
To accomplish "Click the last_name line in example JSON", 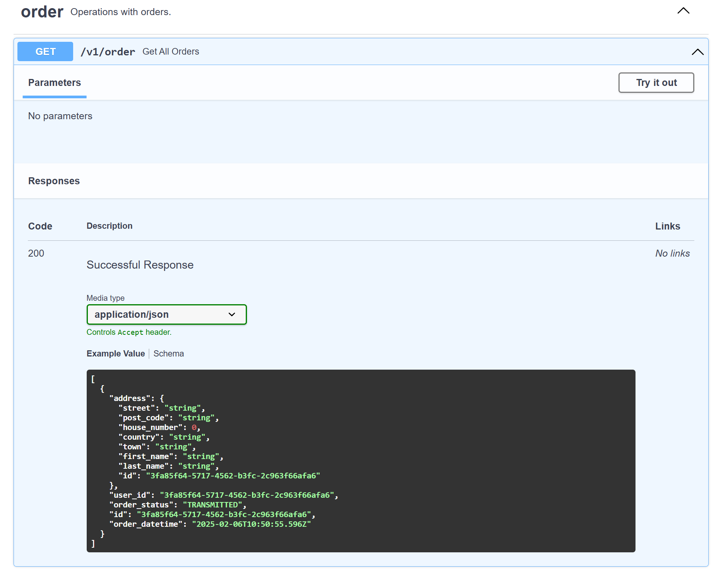I will [x=169, y=466].
